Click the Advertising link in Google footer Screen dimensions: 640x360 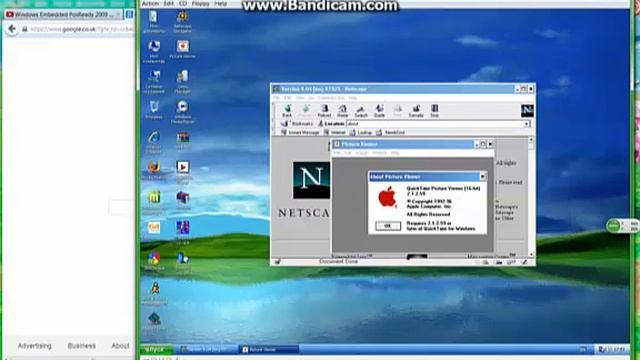[x=35, y=346]
